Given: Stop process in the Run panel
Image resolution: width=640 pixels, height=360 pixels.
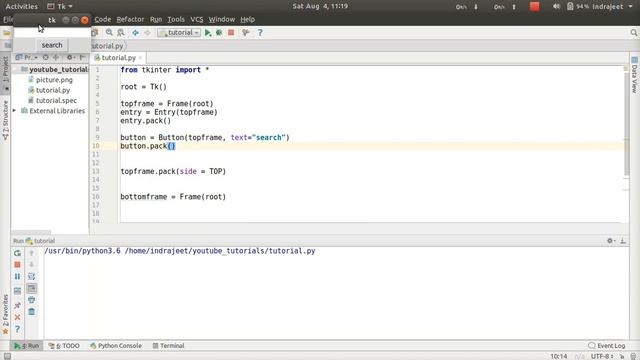Looking at the screenshot, I should tap(17, 265).
